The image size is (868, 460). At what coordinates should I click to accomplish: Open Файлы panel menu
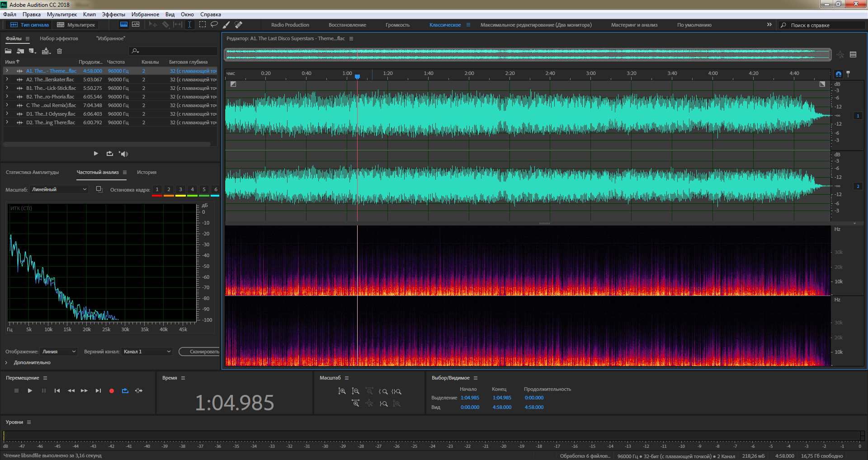click(x=28, y=39)
